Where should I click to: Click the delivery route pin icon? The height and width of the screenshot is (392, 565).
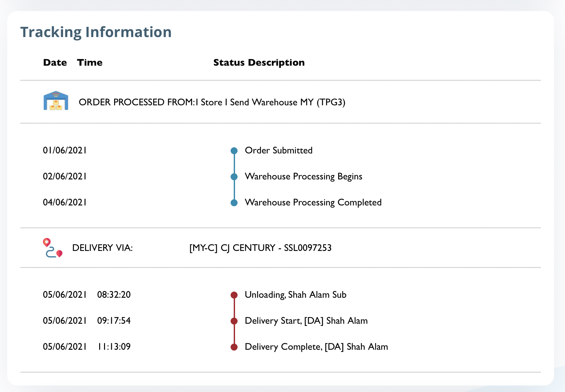pyautogui.click(x=52, y=248)
